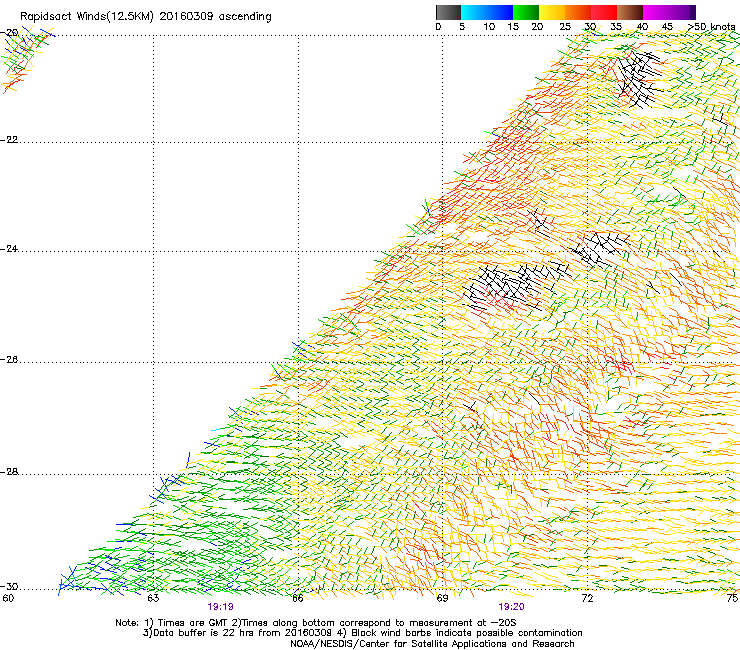
Task: Click the green 15-20 knots legend swatch
Action: pyautogui.click(x=526, y=12)
